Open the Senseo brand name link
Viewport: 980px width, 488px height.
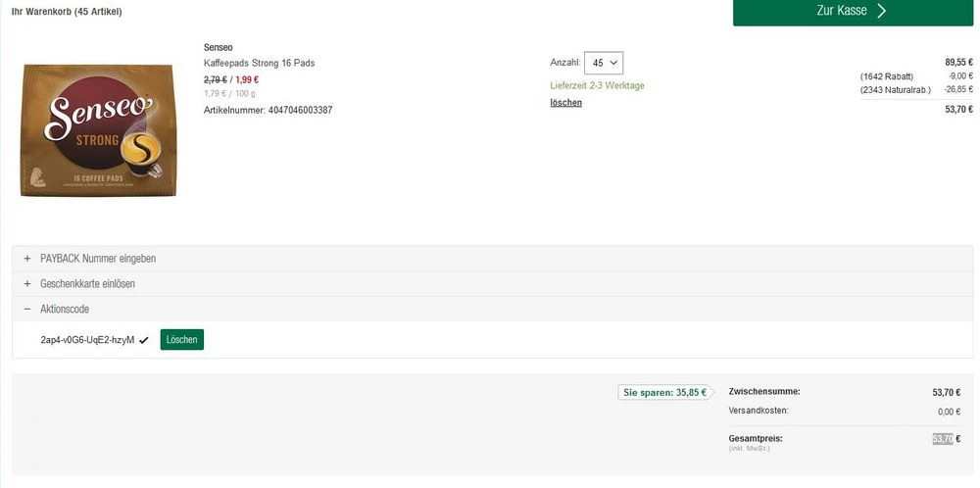pos(219,47)
